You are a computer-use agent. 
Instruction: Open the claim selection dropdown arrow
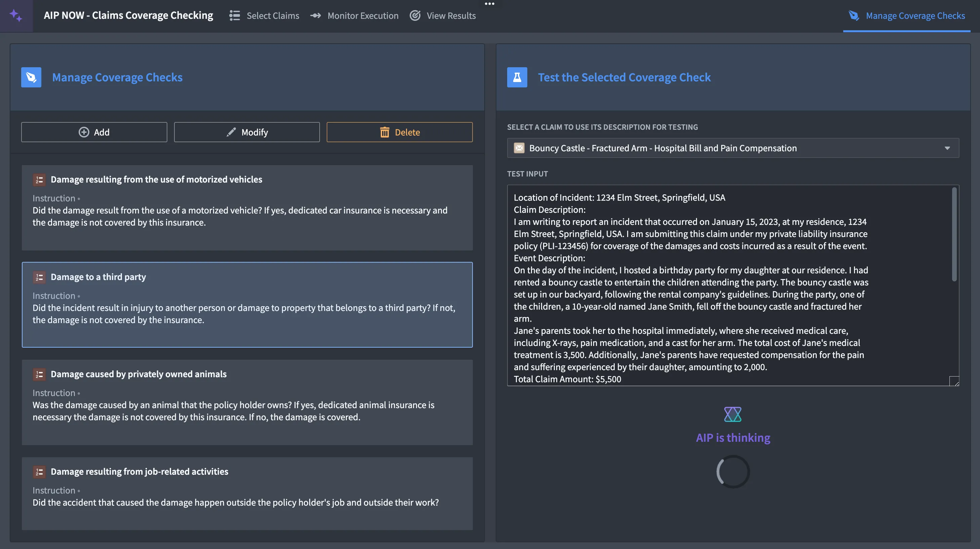[947, 148]
